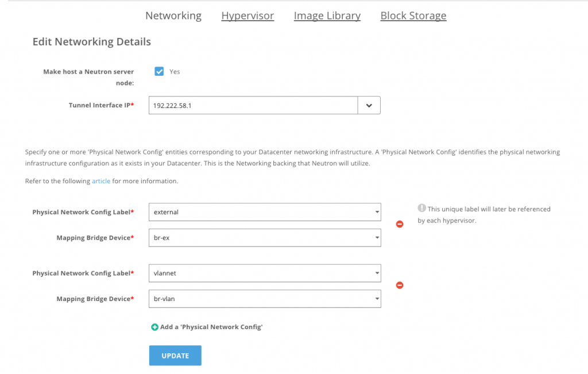Image resolution: width=588 pixels, height=374 pixels.
Task: Click into the 192.222.58.1 IP field
Action: pyautogui.click(x=253, y=106)
